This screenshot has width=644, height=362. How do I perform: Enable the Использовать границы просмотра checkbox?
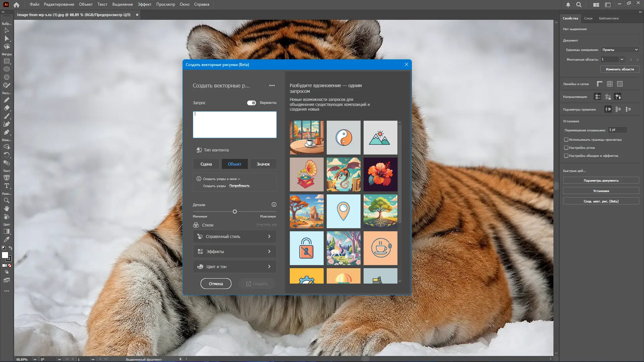coord(567,140)
